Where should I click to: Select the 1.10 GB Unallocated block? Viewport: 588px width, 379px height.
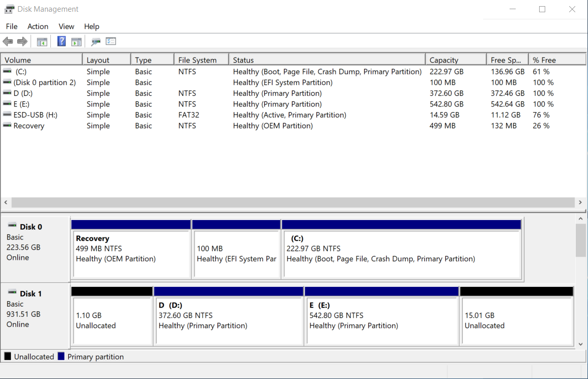click(112, 316)
